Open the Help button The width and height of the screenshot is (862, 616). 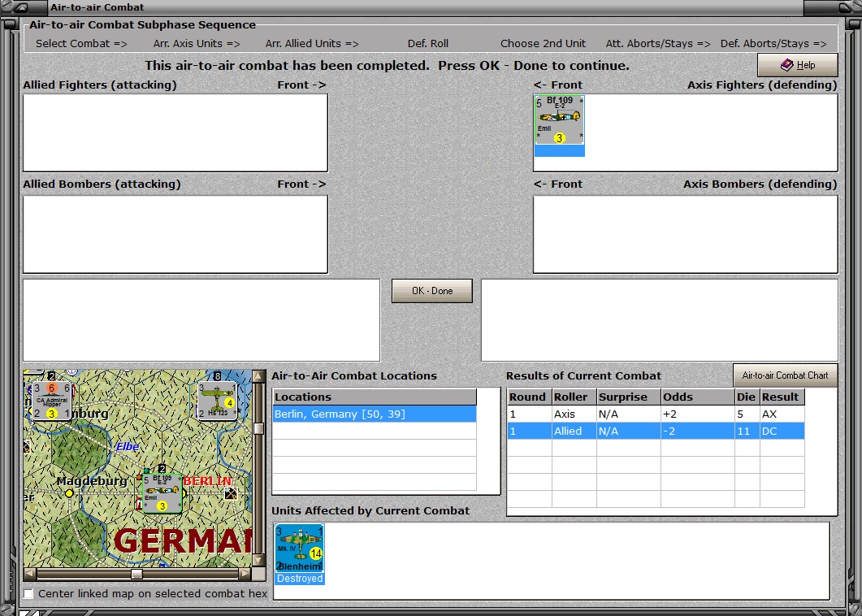[x=798, y=65]
